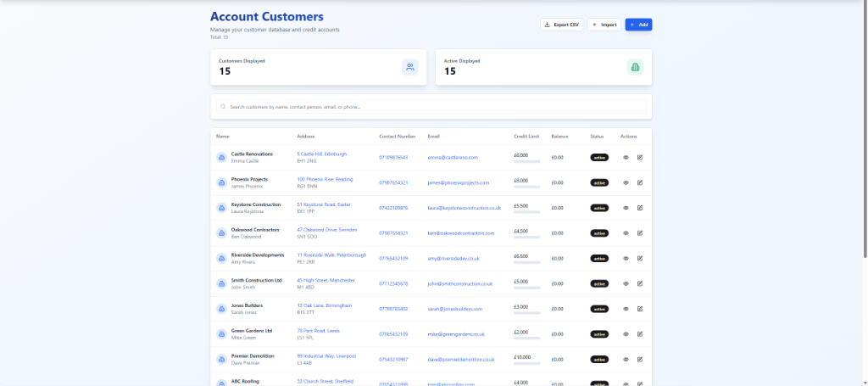
Task: Click the active badge for Premier Demolition
Action: 599,360
